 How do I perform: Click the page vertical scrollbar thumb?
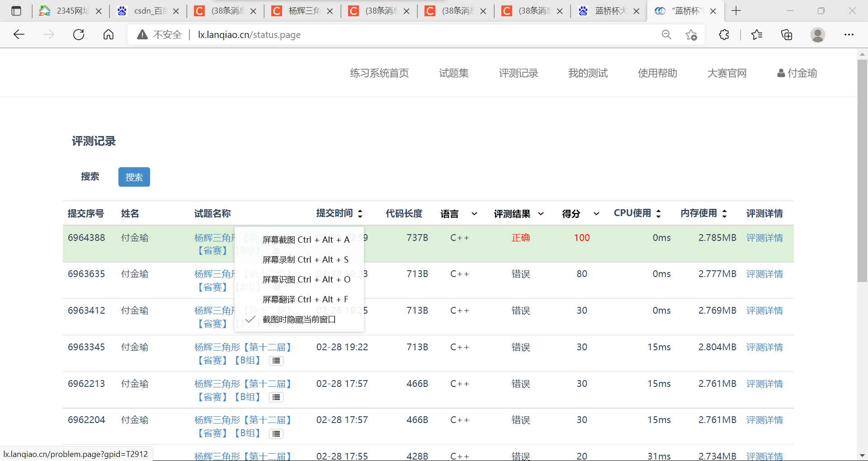click(863, 170)
